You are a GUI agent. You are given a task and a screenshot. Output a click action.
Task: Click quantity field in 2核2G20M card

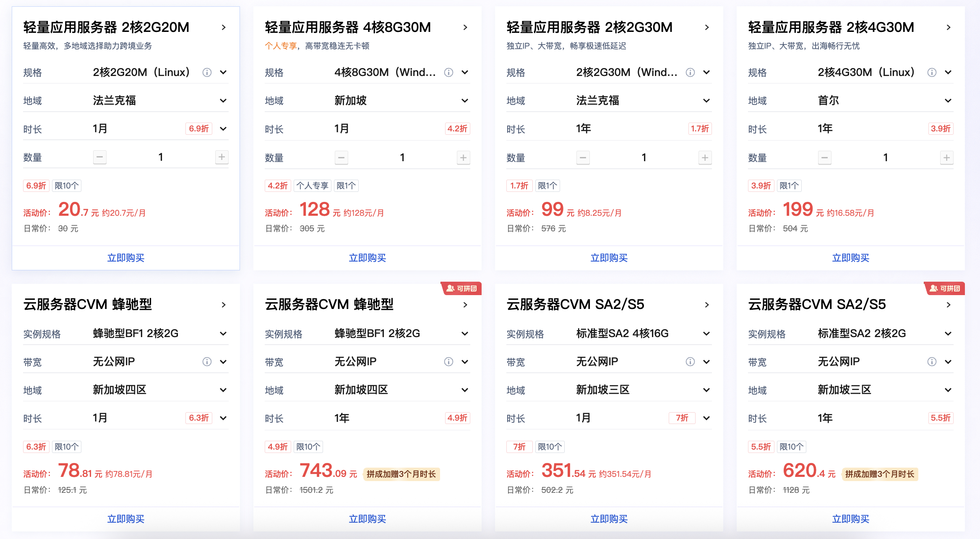[x=161, y=157]
